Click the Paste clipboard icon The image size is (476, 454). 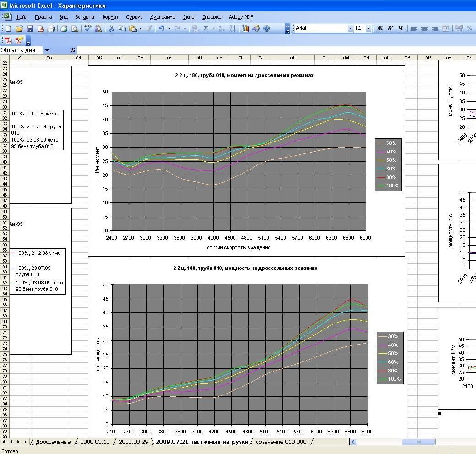(x=133, y=28)
